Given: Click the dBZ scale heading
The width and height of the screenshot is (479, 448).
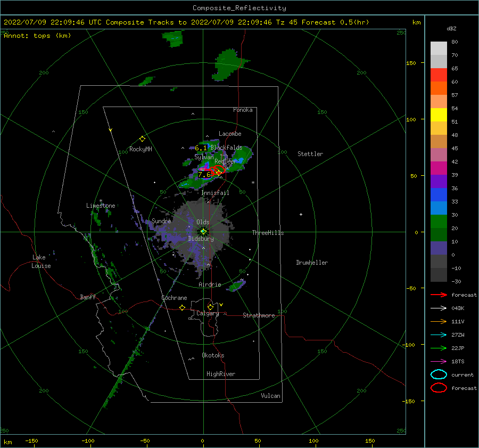Looking at the screenshot, I should (x=451, y=28).
